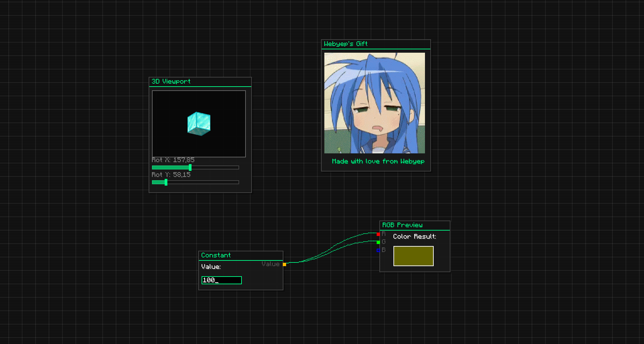Click the 'Value:' label in Constant node

point(211,267)
